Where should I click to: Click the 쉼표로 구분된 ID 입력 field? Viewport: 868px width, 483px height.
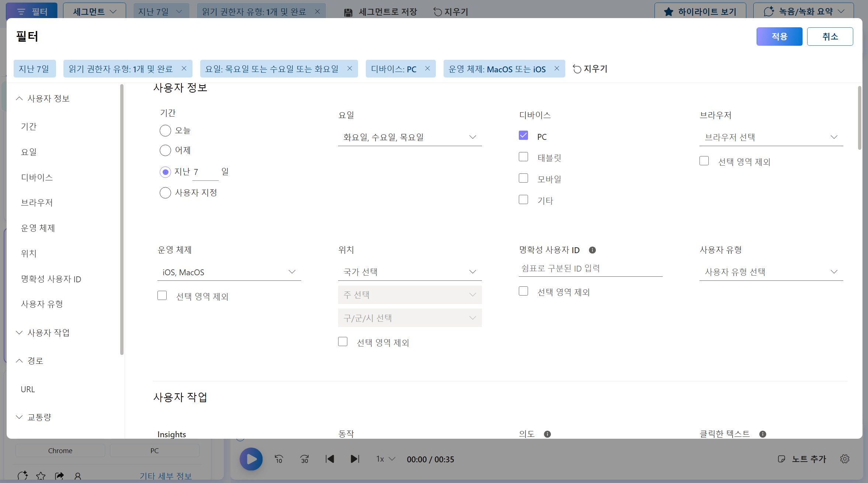tap(590, 269)
